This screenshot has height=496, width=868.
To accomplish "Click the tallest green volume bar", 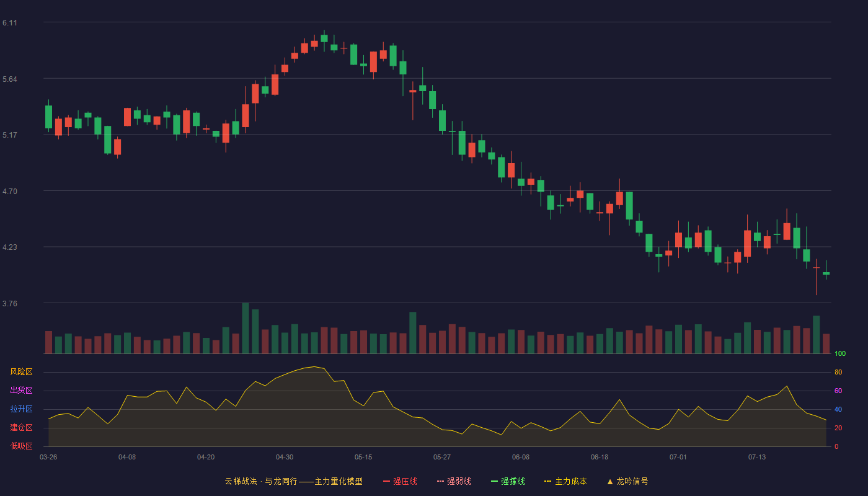I will 246,328.
